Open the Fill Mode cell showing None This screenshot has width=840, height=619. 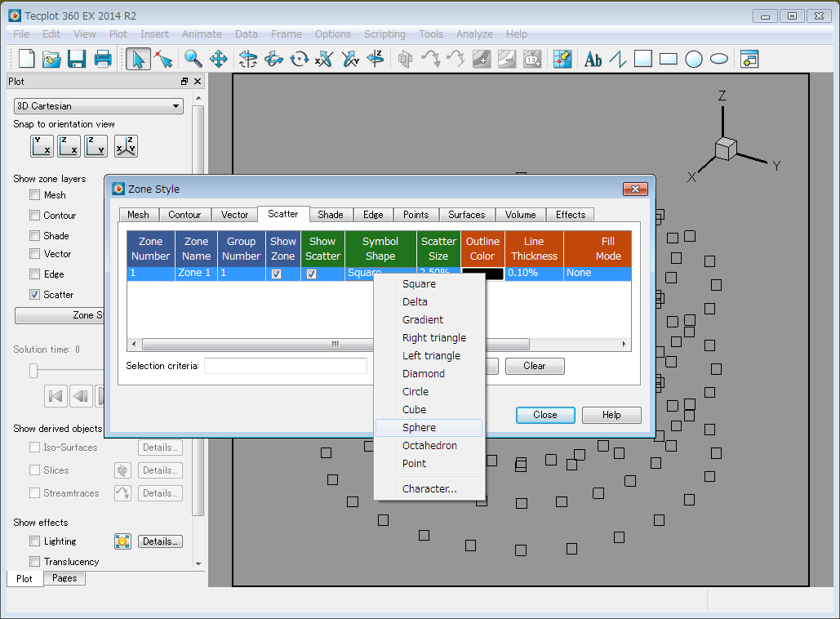[x=598, y=273]
